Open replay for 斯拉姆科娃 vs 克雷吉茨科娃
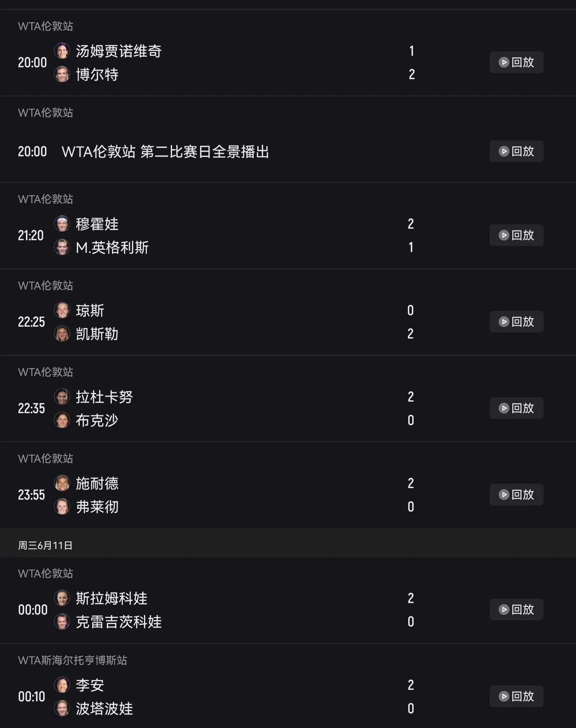Screen dimensions: 576x728 pyautogui.click(x=516, y=609)
